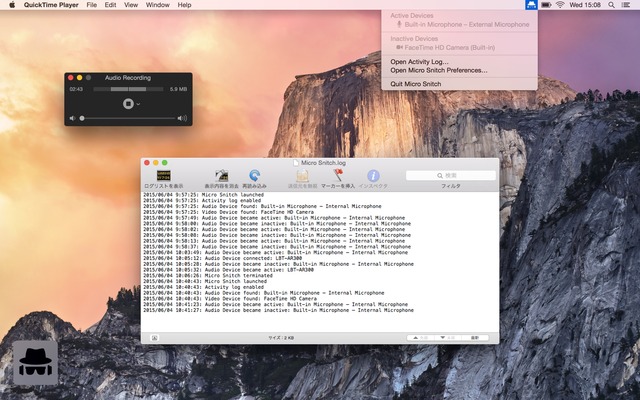The height and width of the screenshot is (400, 640).
Task: Click the small icon at log window footer left
Action: 155,338
